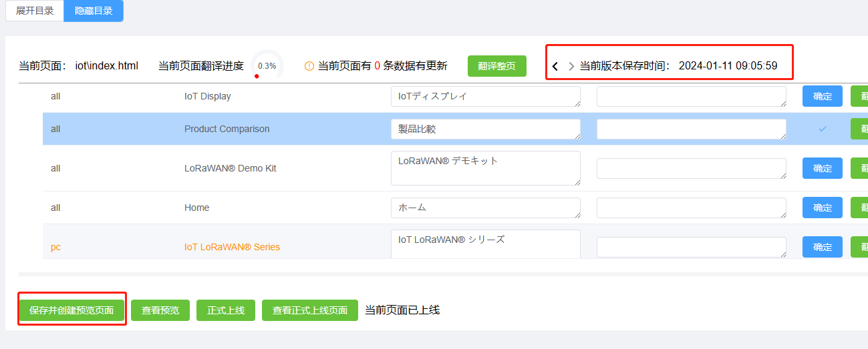Click the orange update warning icon
Screen dimensions: 868x349
tap(309, 66)
